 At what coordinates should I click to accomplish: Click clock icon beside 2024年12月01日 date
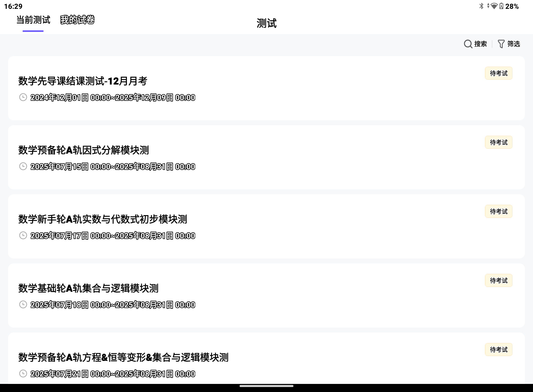(23, 97)
